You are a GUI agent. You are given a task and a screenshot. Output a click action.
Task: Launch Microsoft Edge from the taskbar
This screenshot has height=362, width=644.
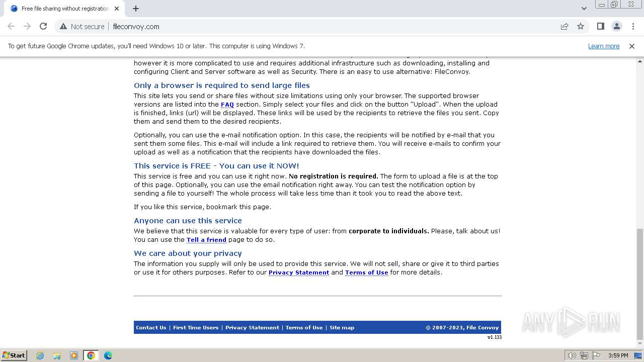coord(108,355)
